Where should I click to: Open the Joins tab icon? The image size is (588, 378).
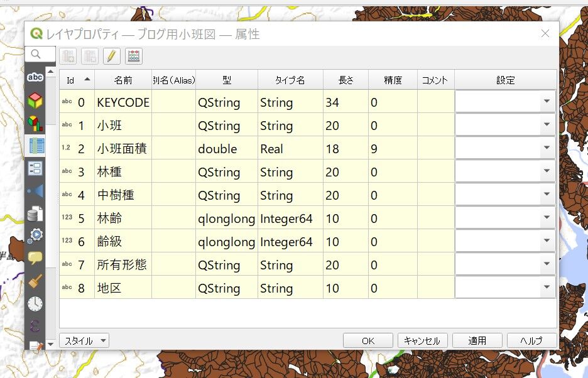click(35, 192)
